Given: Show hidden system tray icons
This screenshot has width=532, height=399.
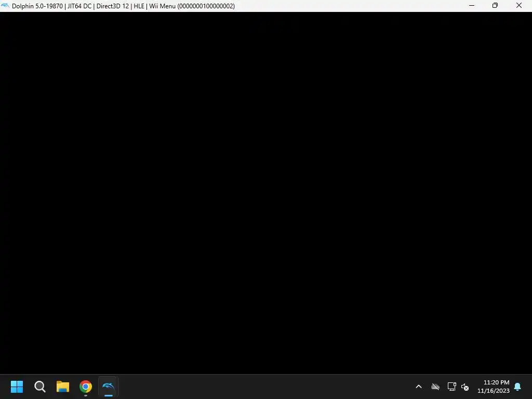Looking at the screenshot, I should [x=419, y=387].
